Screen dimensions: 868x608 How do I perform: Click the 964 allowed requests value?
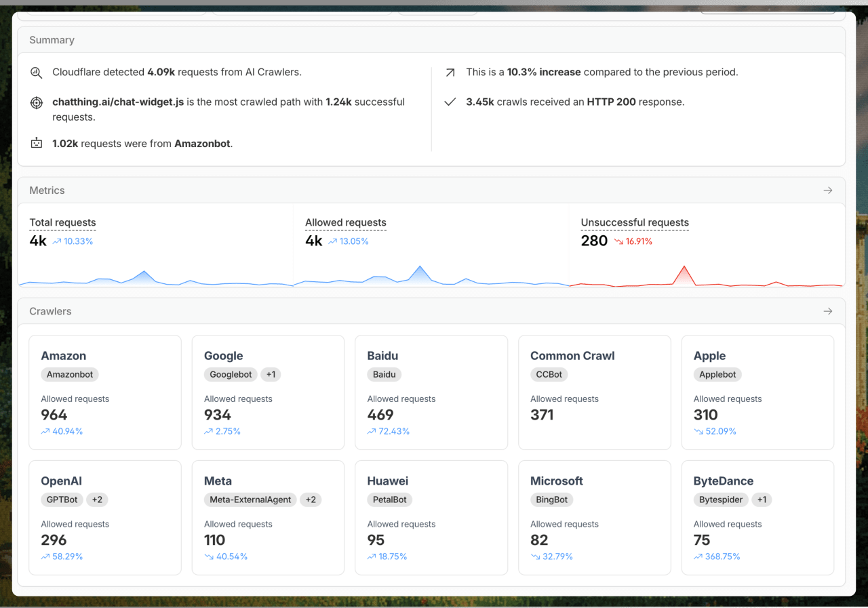[x=54, y=415]
